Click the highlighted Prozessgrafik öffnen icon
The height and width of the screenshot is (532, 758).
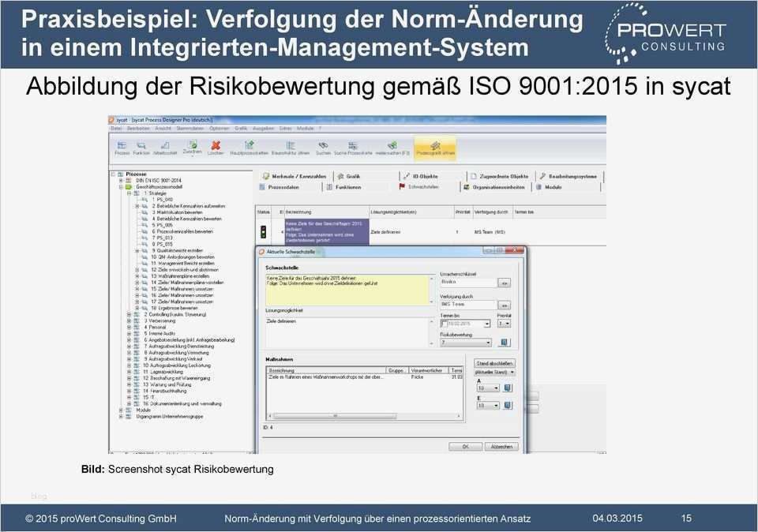[x=435, y=145]
